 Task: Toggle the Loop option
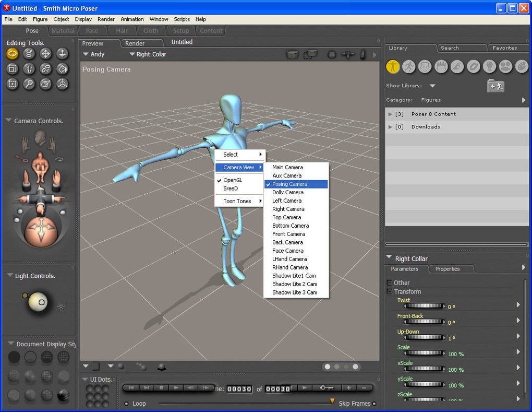click(126, 404)
